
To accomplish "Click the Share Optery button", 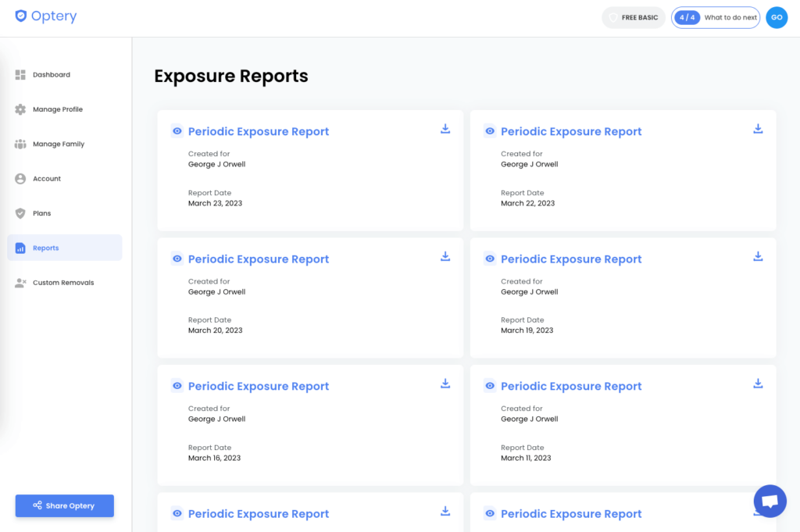I will tap(64, 505).
